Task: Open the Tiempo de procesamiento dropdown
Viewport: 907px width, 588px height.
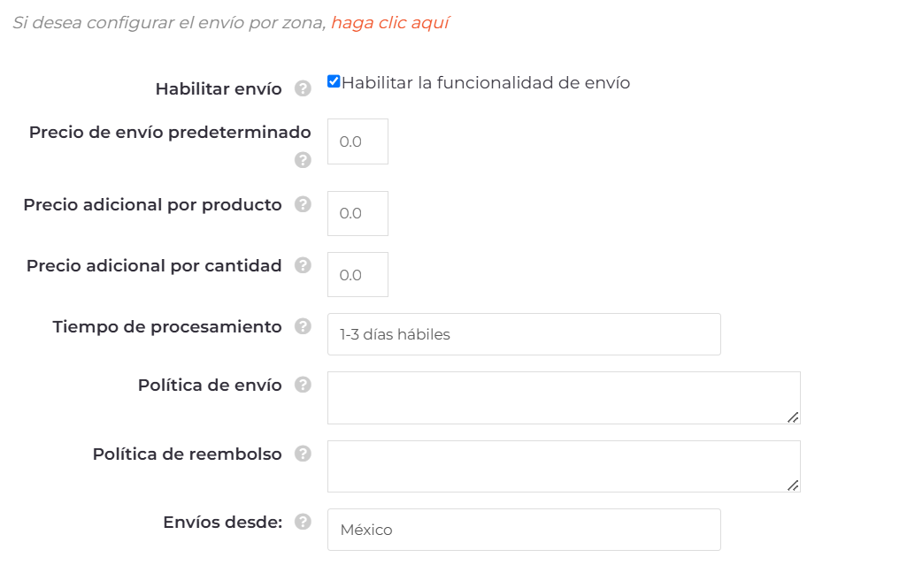Action: (524, 334)
